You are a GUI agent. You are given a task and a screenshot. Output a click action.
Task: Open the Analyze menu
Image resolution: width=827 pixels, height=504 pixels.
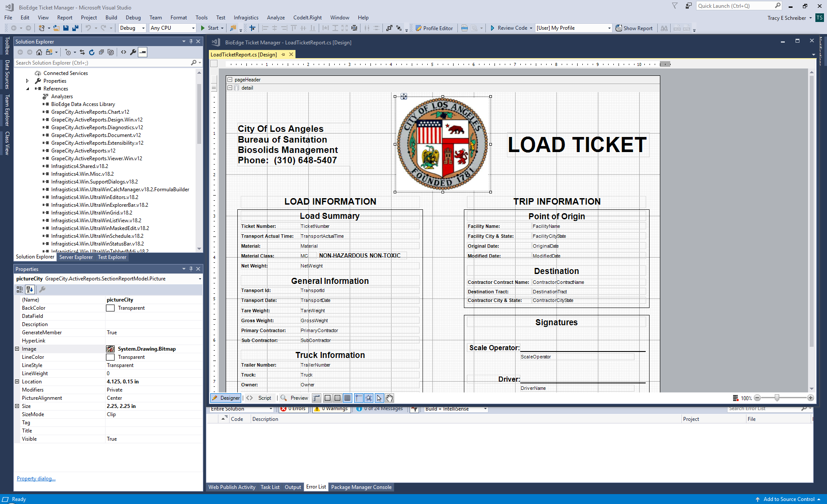pyautogui.click(x=276, y=18)
